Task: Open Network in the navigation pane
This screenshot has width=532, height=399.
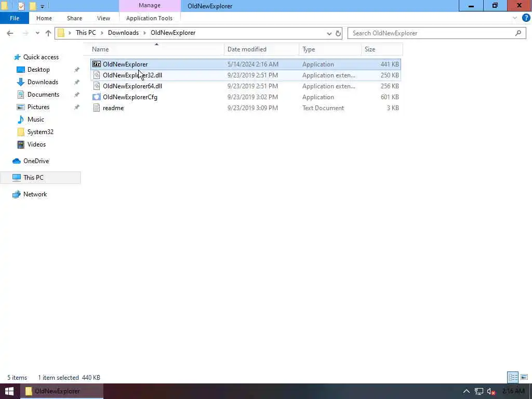Action: pyautogui.click(x=35, y=194)
